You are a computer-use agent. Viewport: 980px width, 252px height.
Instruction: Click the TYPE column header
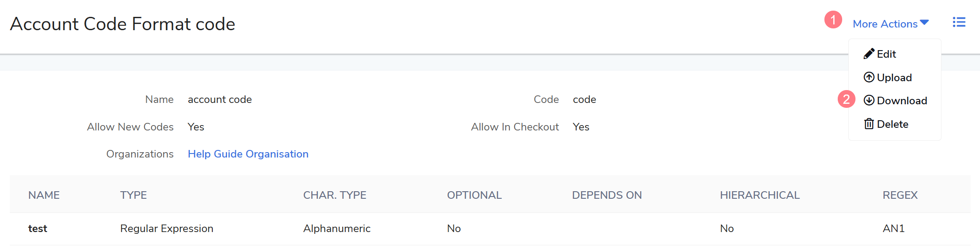(133, 195)
